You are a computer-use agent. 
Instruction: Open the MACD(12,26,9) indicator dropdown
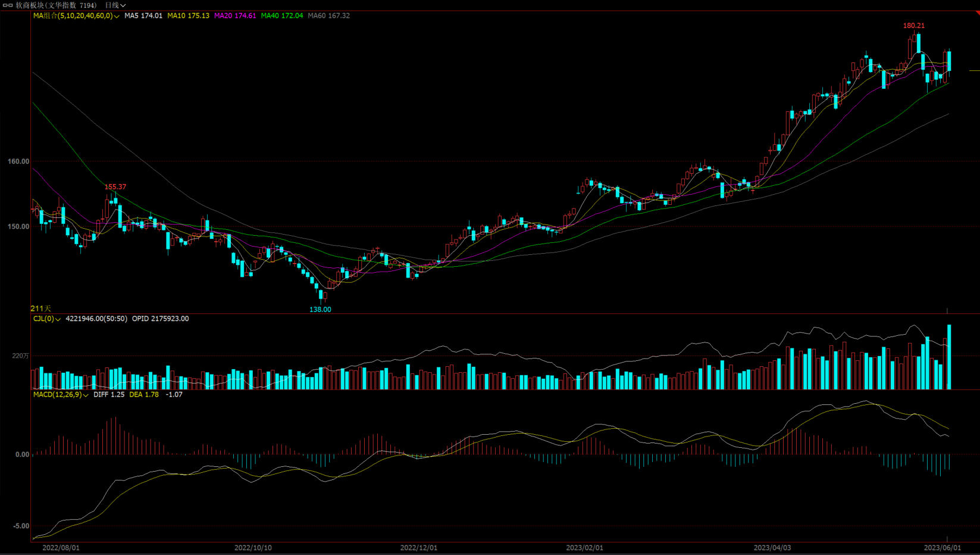tap(61, 394)
